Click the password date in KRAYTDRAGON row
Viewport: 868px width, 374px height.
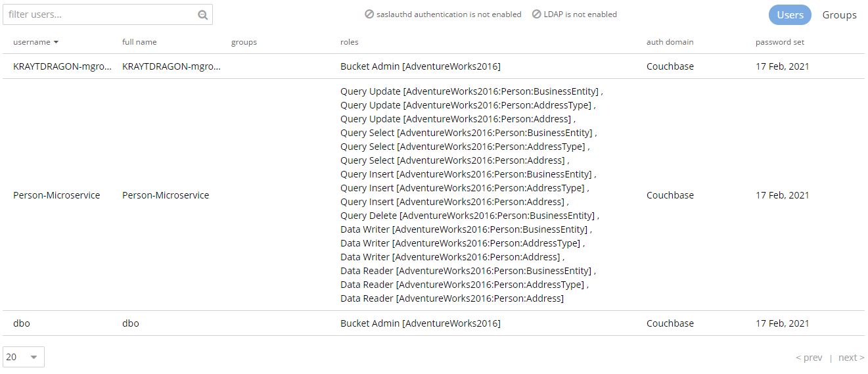tap(783, 66)
